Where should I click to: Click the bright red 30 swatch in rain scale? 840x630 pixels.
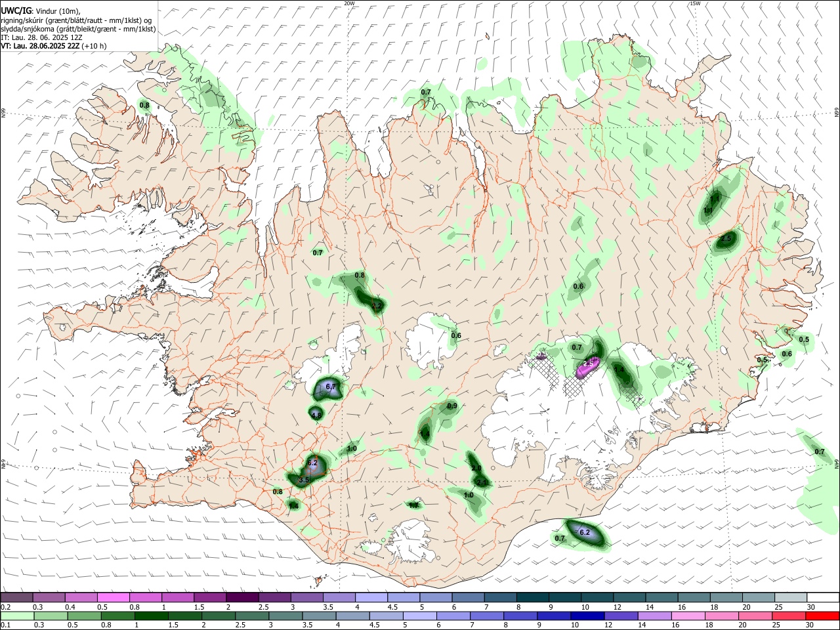(823, 616)
